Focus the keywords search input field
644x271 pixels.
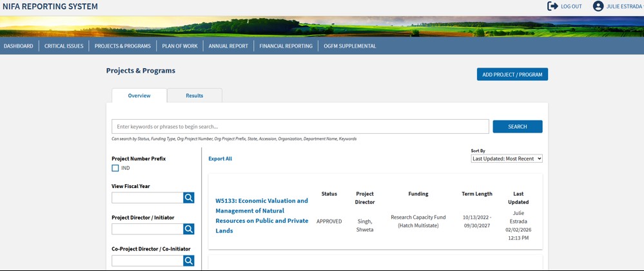[x=300, y=127]
